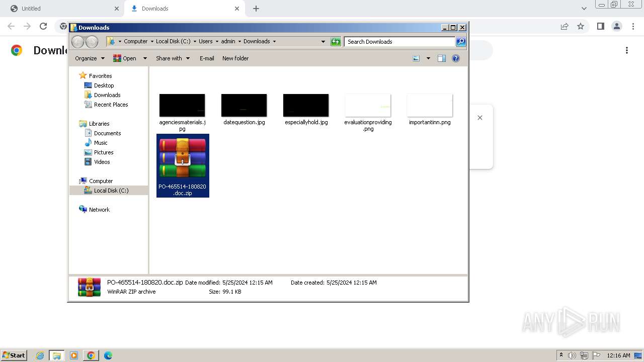Viewport: 644px width, 362px height.
Task: Select Network in navigation pane
Action: (x=99, y=210)
